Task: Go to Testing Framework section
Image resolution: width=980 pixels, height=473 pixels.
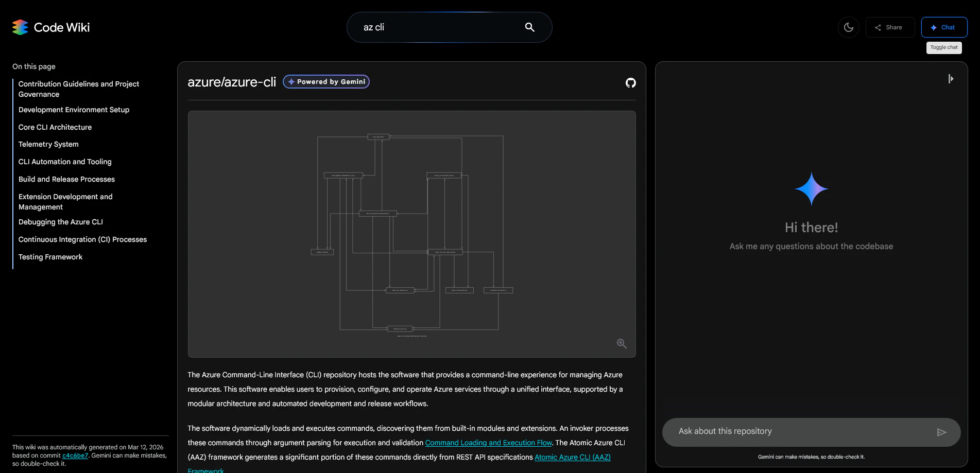Action: click(50, 257)
